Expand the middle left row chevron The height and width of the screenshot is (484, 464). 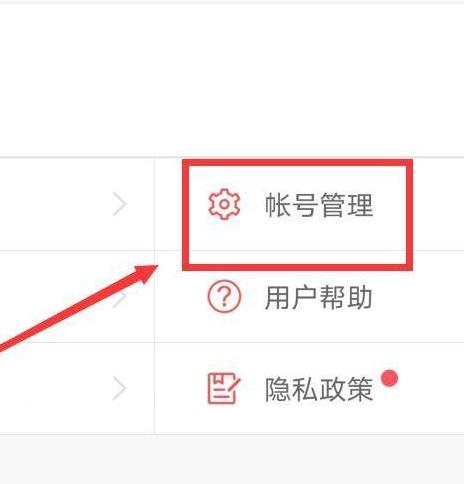(119, 296)
